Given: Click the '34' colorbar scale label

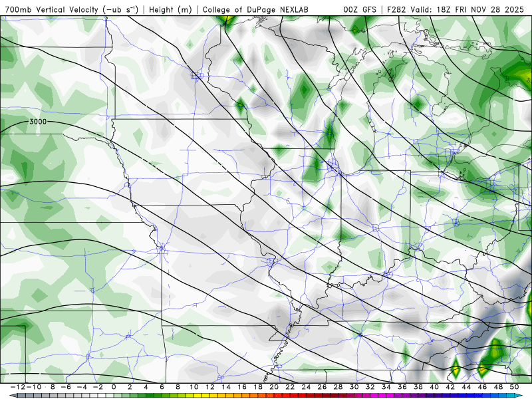Looking at the screenshot, I should point(386,387).
